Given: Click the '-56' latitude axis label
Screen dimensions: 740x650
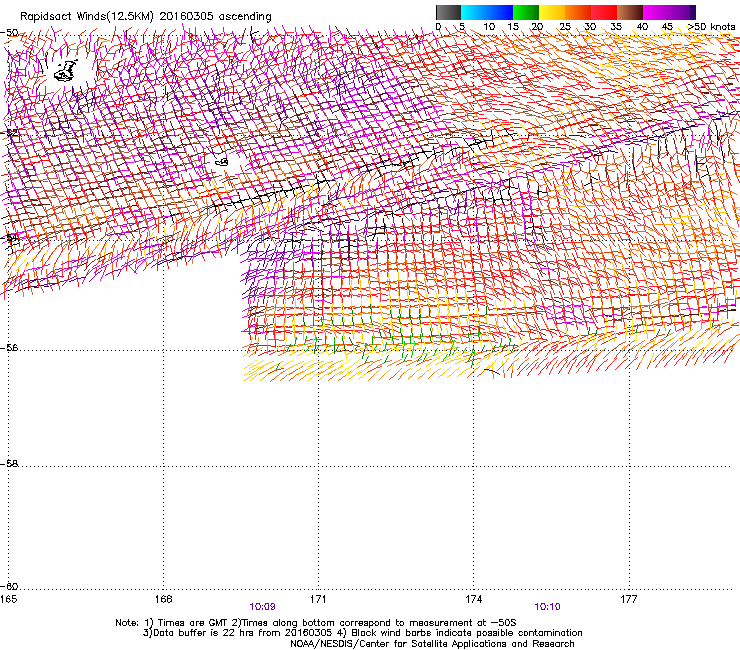Looking at the screenshot, I should 9,348.
